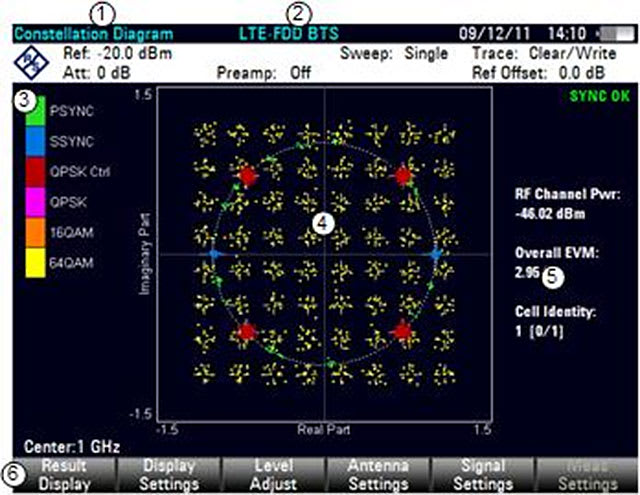The height and width of the screenshot is (495, 640).
Task: Click the 14:10 time display
Action: [567, 34]
